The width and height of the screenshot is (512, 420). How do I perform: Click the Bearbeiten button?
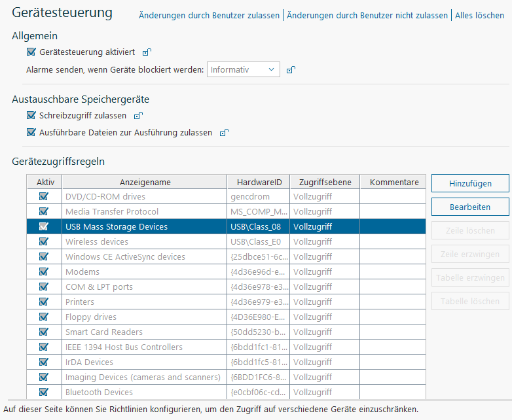pos(470,207)
